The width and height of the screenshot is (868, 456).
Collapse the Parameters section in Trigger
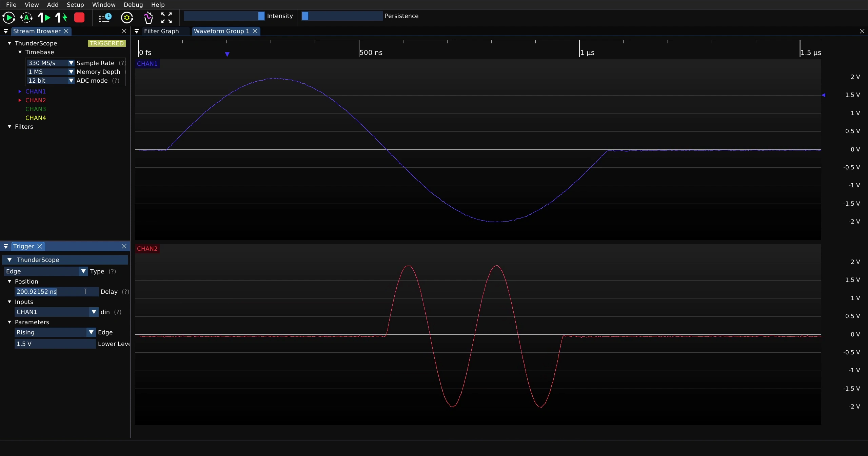click(9, 322)
